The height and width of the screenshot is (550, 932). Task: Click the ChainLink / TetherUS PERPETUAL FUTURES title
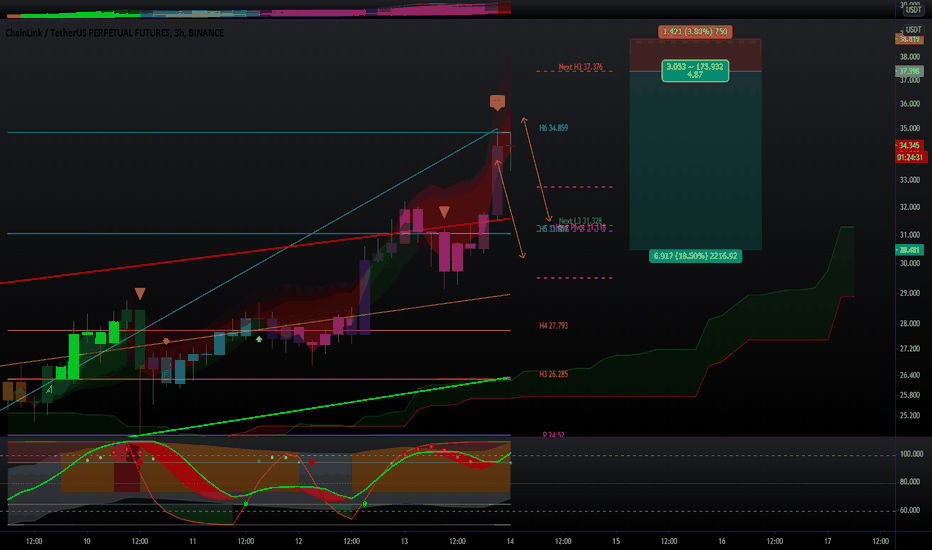point(115,33)
